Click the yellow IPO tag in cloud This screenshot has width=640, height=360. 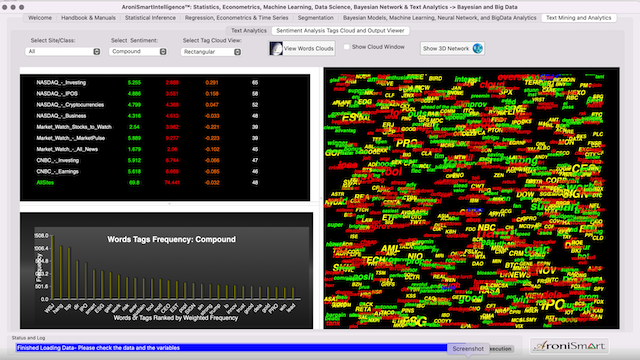tap(553, 305)
